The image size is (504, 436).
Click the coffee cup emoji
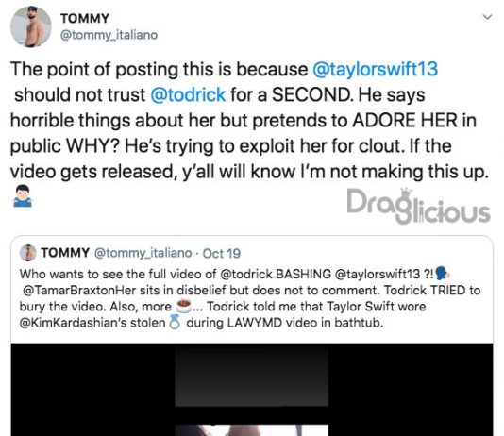point(184,306)
